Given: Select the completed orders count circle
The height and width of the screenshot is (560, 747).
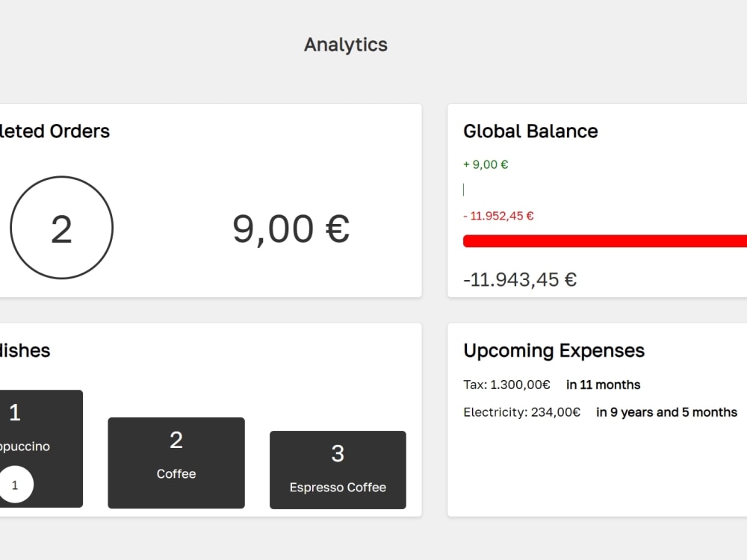Looking at the screenshot, I should (x=61, y=228).
